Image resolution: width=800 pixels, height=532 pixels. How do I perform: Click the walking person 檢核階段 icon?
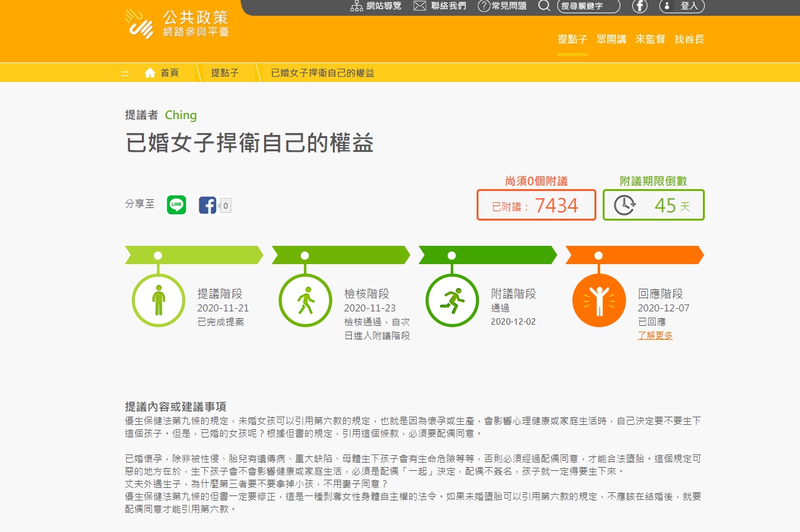[x=305, y=301]
